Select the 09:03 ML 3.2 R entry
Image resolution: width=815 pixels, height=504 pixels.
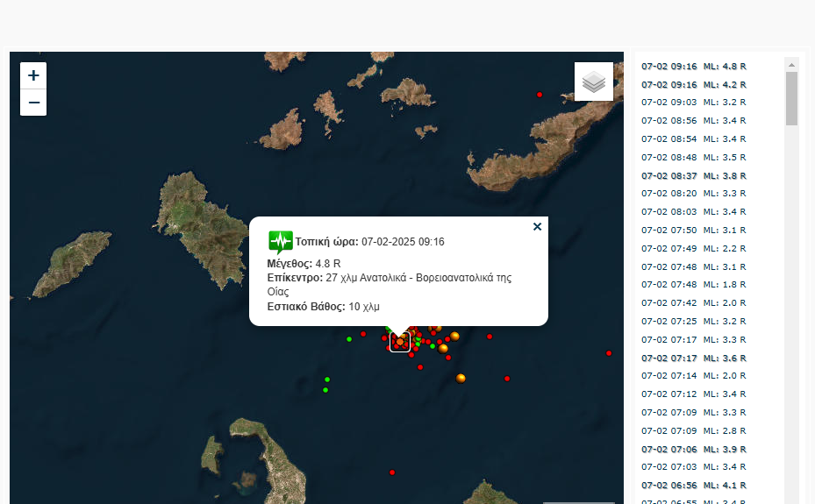[693, 103]
